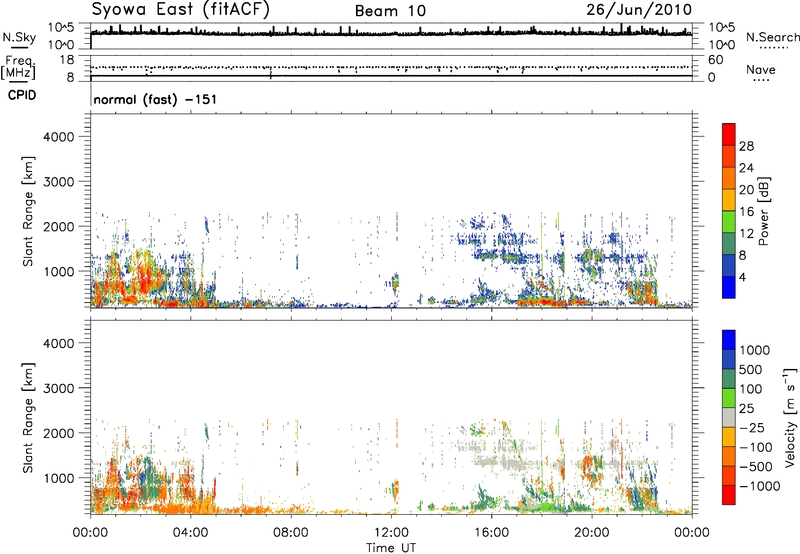Image resolution: width=800 pixels, height=554 pixels.
Task: Click the 'Power [dB]' colorbar label
Action: pos(763,211)
